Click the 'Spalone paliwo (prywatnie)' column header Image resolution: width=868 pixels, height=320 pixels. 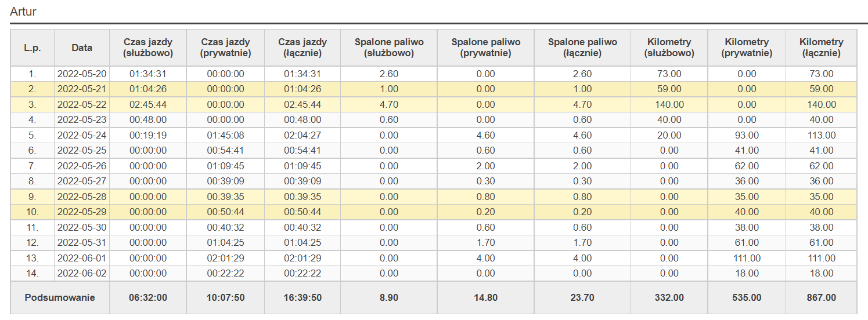coord(485,48)
